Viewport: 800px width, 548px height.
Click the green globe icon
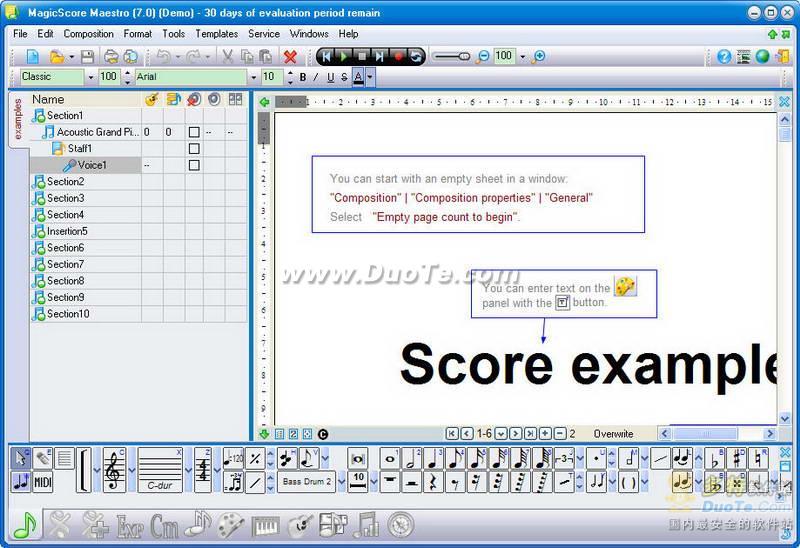click(762, 56)
